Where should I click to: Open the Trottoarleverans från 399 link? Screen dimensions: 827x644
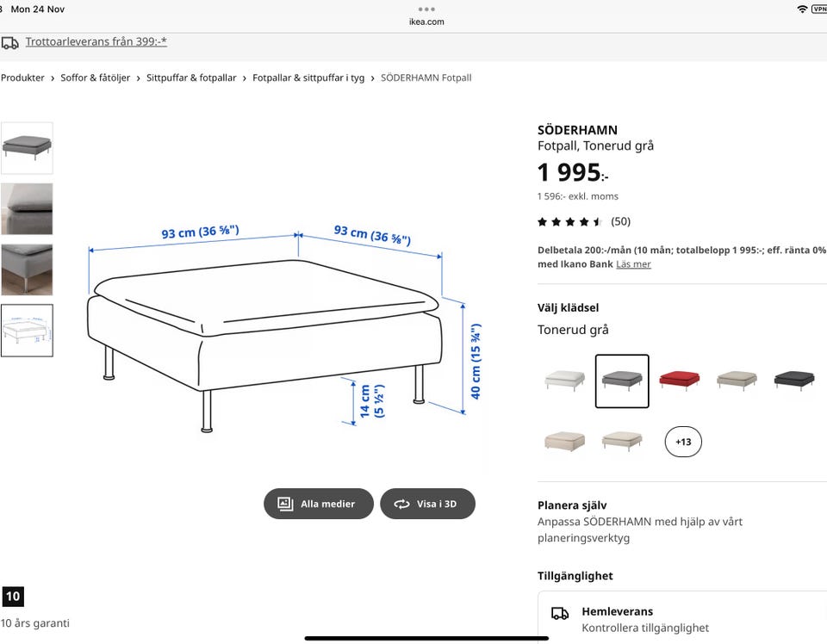tap(96, 41)
